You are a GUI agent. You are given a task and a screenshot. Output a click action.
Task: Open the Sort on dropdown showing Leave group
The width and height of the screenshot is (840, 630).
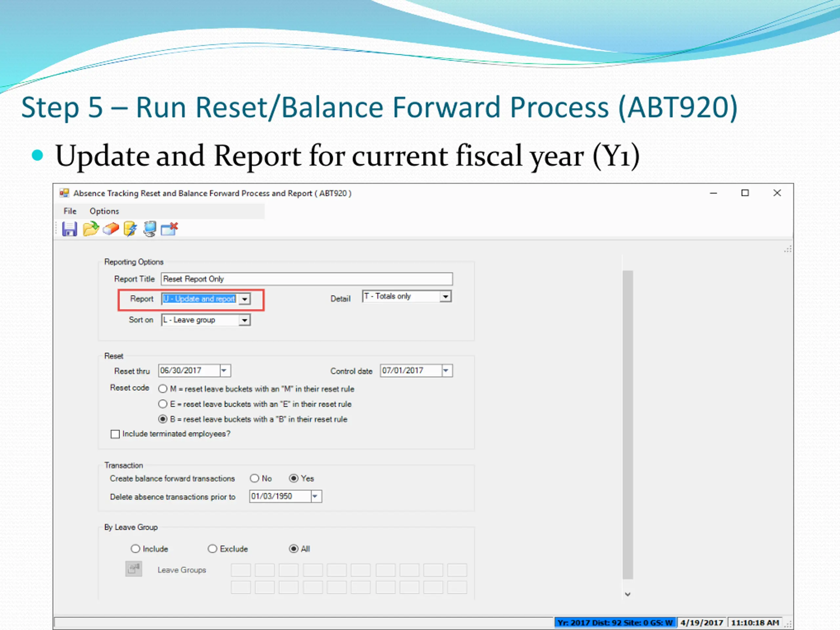tap(244, 320)
